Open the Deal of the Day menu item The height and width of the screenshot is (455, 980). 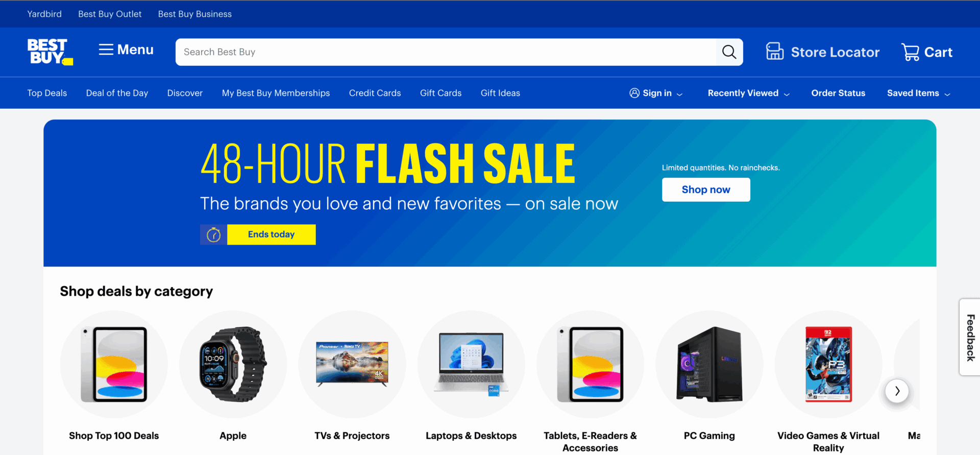(117, 93)
